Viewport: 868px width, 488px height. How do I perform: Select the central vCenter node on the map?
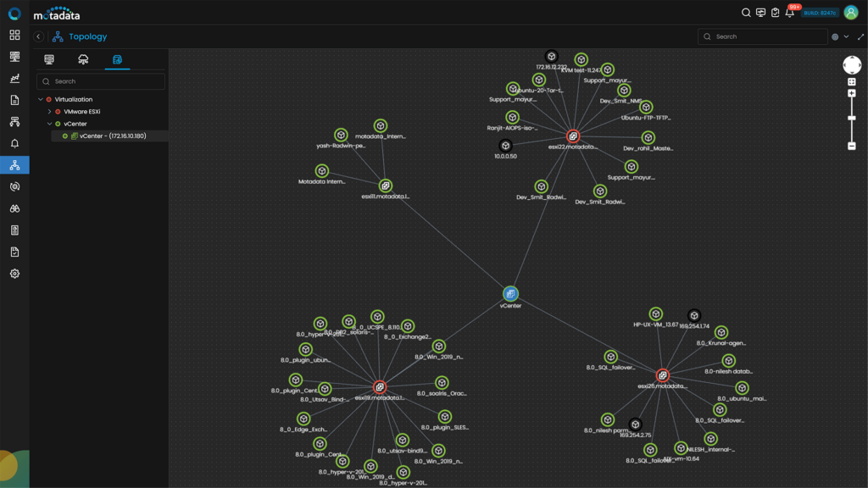click(x=512, y=294)
